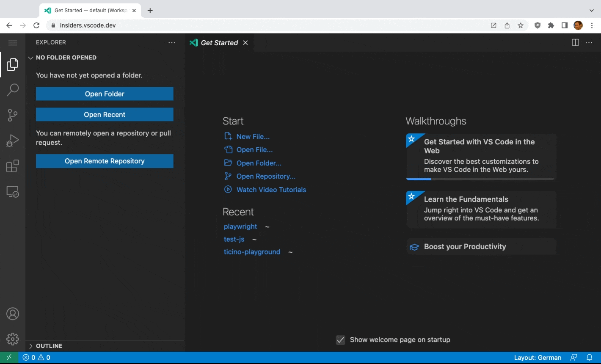This screenshot has width=601, height=364.
Task: Open the Remote Explorer view
Action: coord(13,192)
